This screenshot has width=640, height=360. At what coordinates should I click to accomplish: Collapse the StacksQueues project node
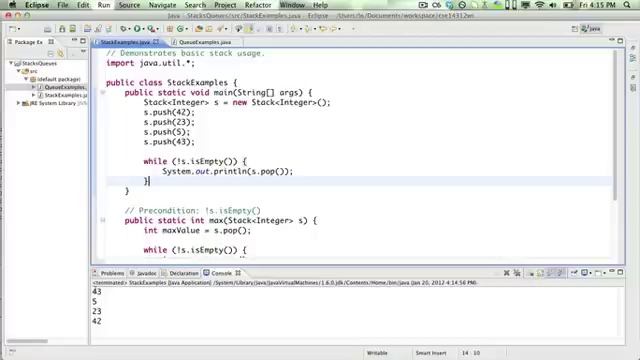[x=11, y=63]
